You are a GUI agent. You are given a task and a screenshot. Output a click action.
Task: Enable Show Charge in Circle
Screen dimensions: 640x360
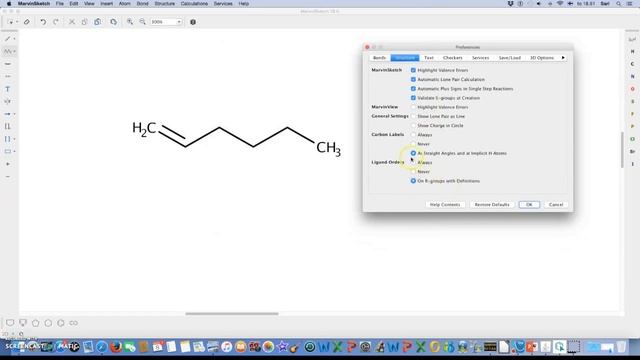point(413,126)
